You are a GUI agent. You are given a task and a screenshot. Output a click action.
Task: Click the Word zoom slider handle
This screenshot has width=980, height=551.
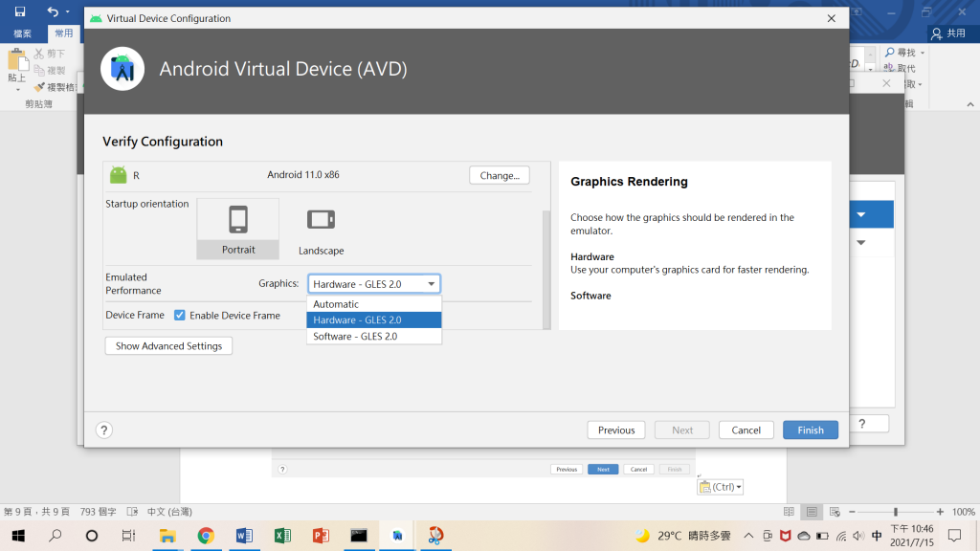pos(896,512)
